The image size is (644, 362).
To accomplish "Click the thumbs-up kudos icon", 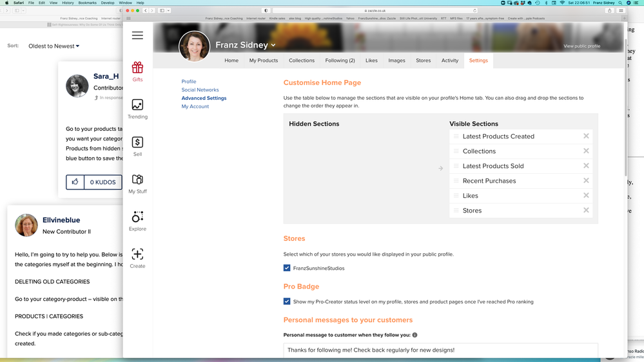I will pos(75,182).
